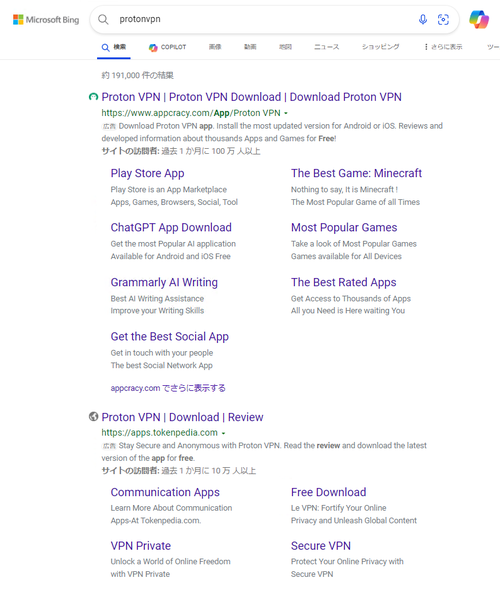Open the Free Download sitelink
Viewport: 500px width, 592px height.
[x=329, y=492]
